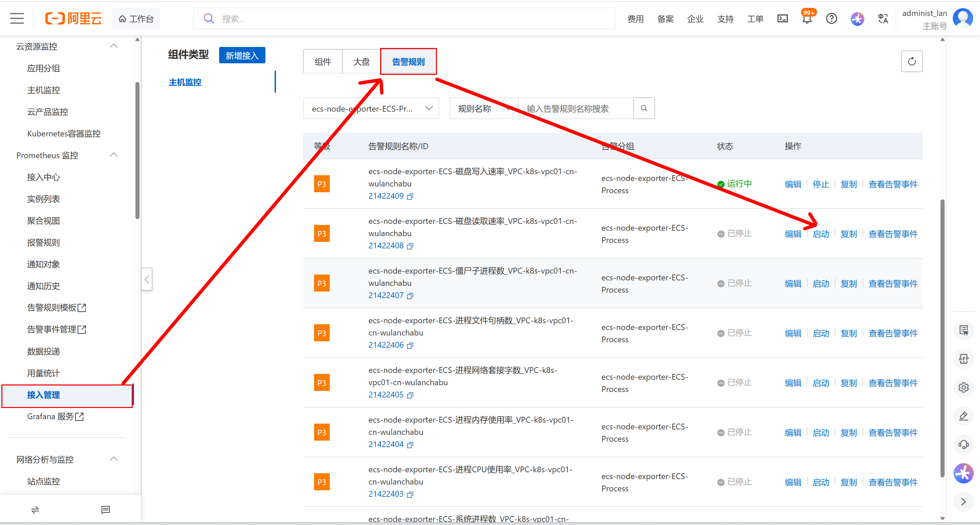Collapse the left sidebar panel

click(146, 279)
